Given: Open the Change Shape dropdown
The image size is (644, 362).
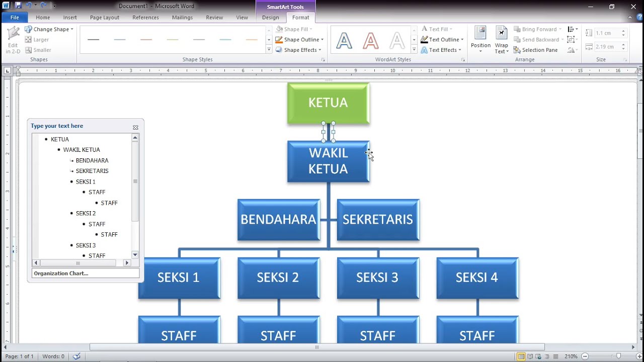Looking at the screenshot, I should (49, 29).
